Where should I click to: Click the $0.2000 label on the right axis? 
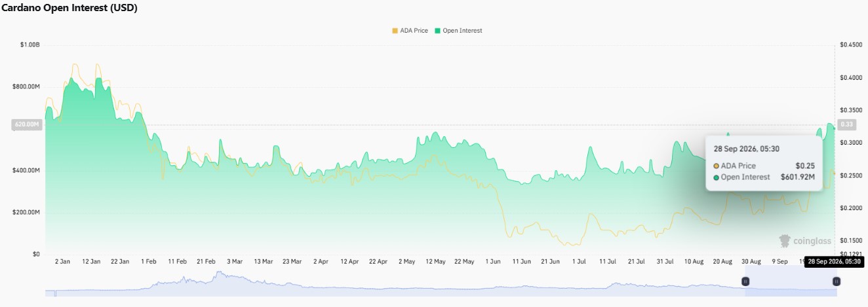pyautogui.click(x=850, y=208)
